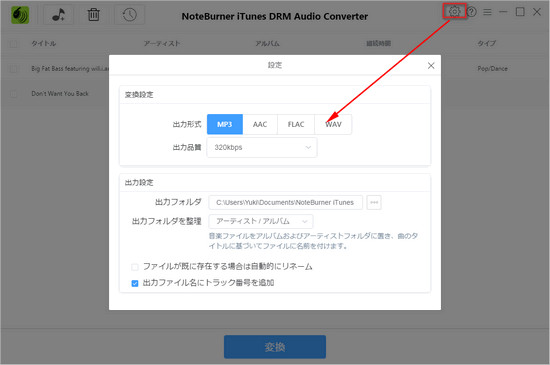Image resolution: width=550 pixels, height=365 pixels.
Task: Click the 変換 convert button
Action: (275, 347)
